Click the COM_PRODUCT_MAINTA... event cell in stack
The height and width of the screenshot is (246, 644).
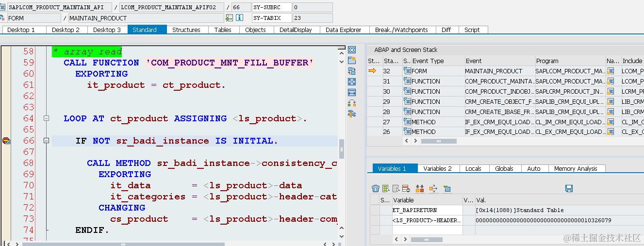499,81
